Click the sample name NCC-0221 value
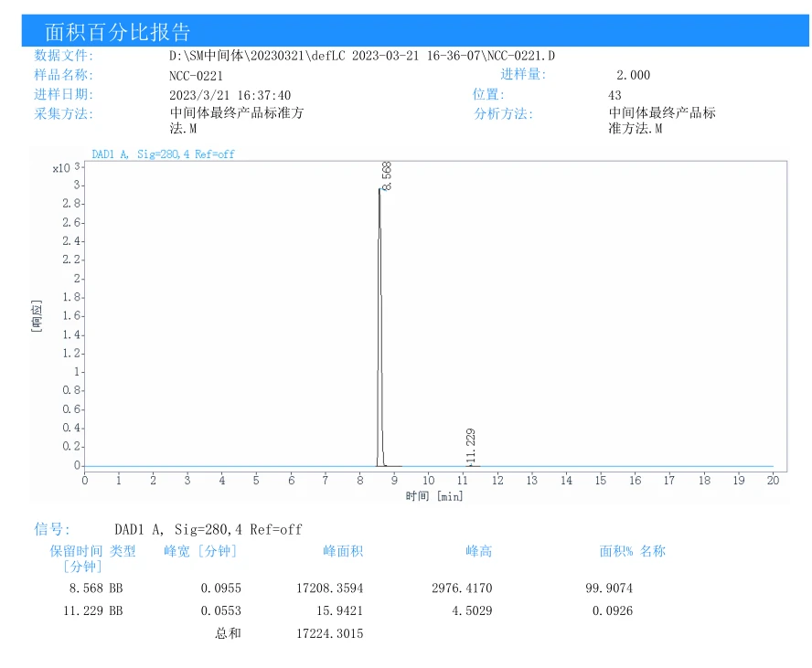The width and height of the screenshot is (812, 668). [x=196, y=76]
